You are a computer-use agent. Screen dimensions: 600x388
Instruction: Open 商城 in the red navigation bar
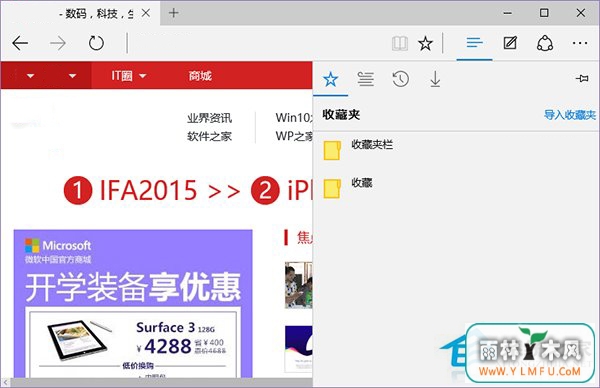[x=200, y=76]
